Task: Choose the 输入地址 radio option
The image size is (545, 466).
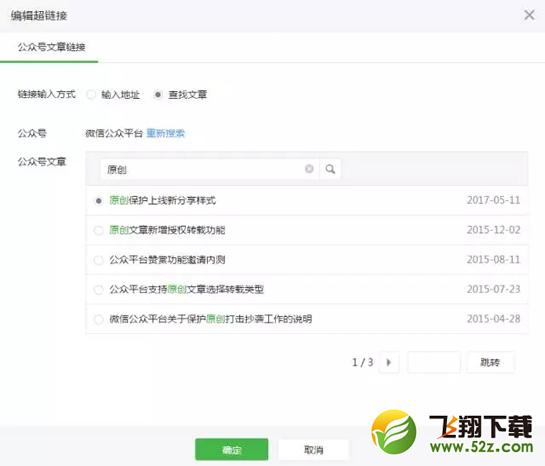Action: tap(91, 95)
